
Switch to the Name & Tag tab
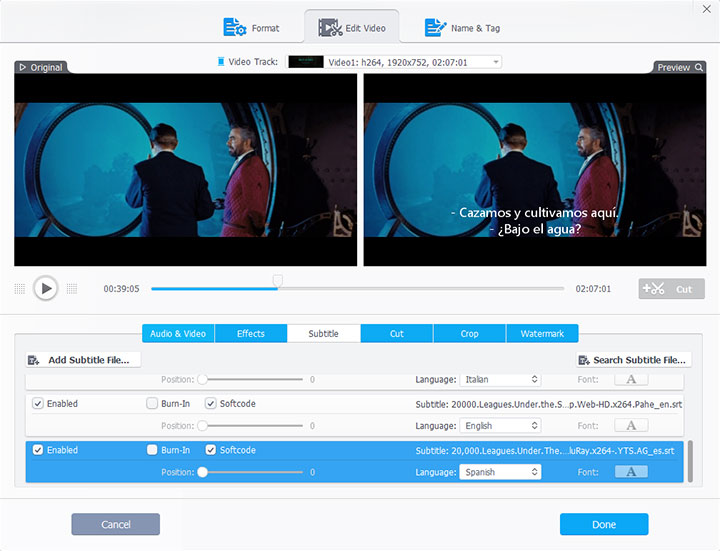click(462, 28)
